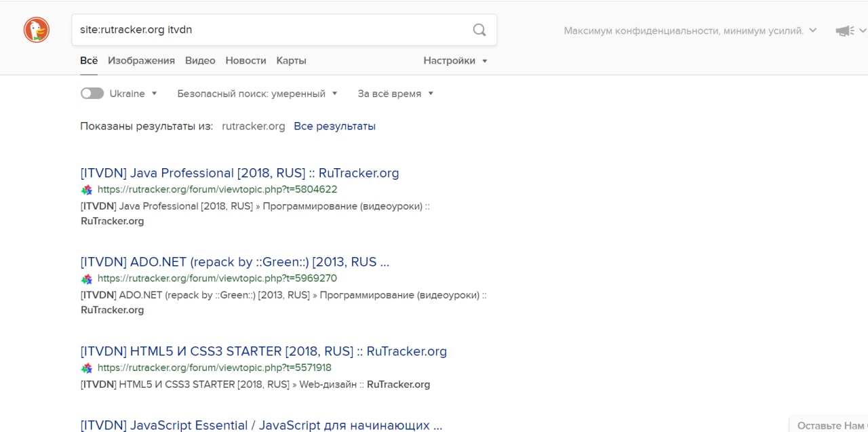Click Java Professional snippet description text
The height and width of the screenshot is (432, 868).
(255, 214)
